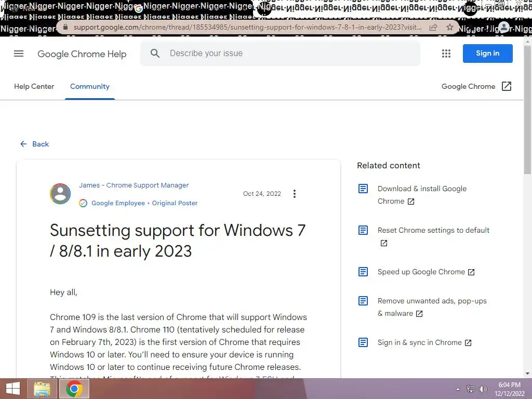Open Download & install Google Chrome article

coord(422,195)
